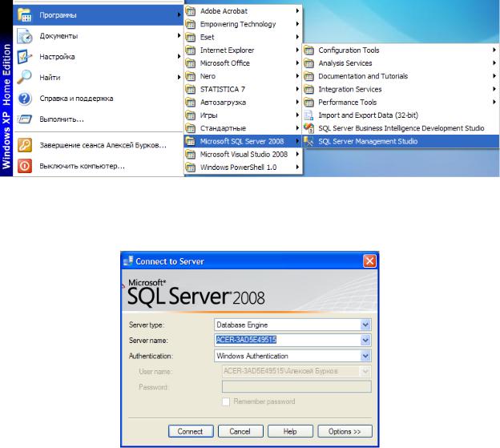Click the red power icon Выключить компьютер
The width and height of the screenshot is (500, 448).
point(25,166)
